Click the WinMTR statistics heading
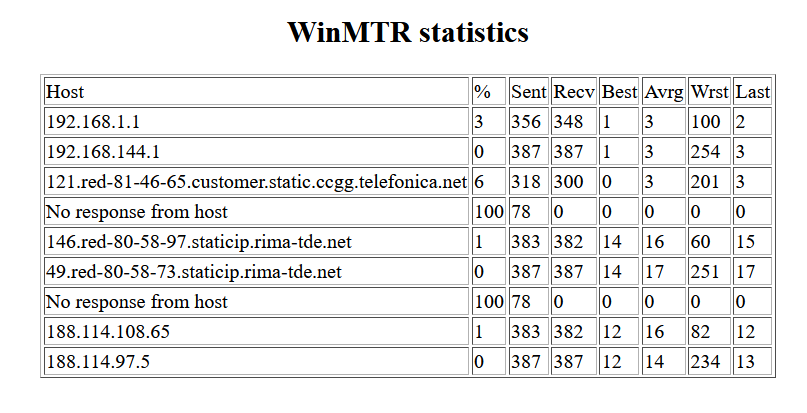 click(x=407, y=33)
